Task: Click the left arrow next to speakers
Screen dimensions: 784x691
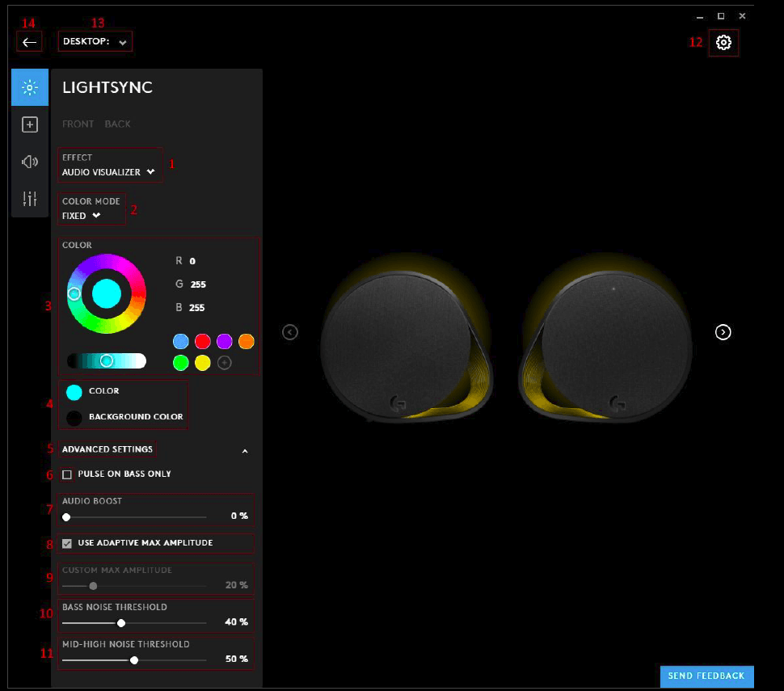Action: (x=290, y=332)
